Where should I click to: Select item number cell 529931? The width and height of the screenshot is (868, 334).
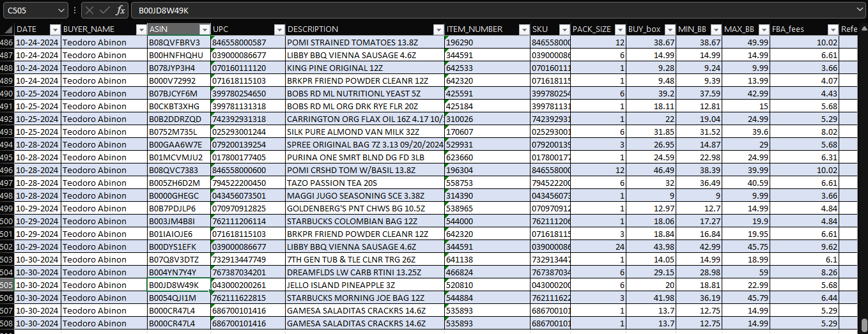(488, 144)
